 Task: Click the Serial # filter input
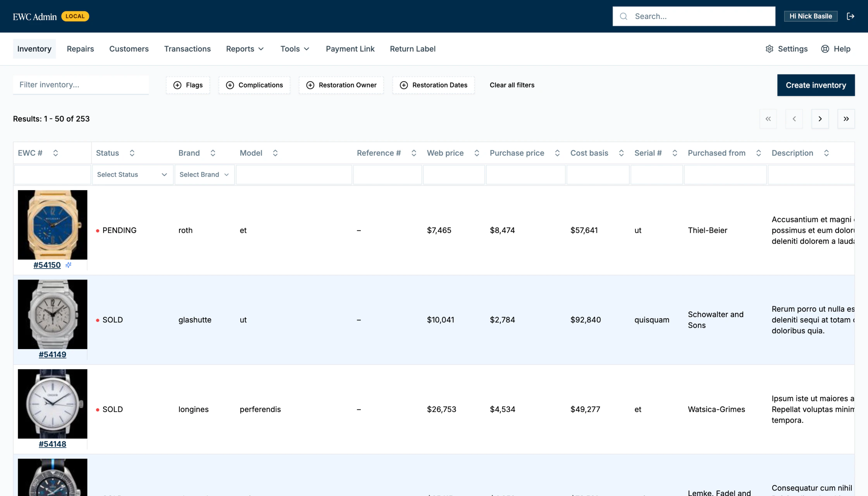point(657,175)
